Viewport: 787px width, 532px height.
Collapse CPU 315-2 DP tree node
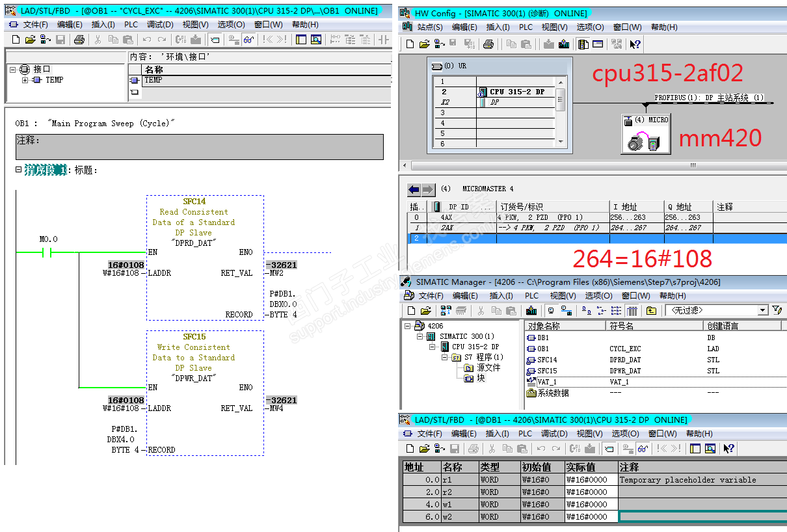point(433,347)
